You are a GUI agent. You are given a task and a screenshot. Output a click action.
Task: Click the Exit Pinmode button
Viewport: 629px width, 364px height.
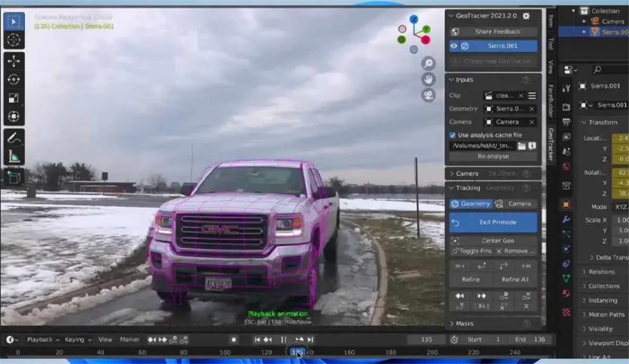493,223
